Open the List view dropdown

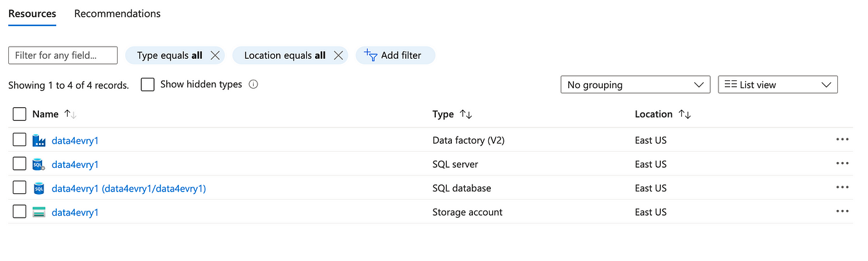click(x=777, y=84)
